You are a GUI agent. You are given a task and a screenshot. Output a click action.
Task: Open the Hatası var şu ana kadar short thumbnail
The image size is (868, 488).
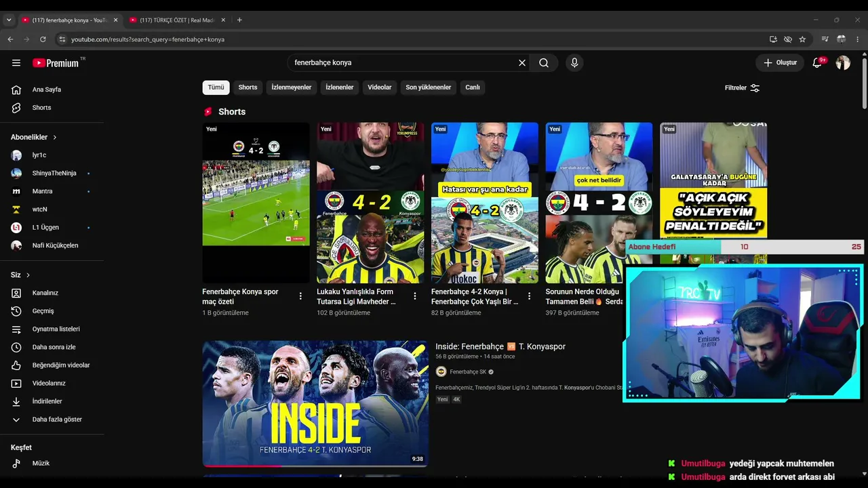click(x=485, y=203)
